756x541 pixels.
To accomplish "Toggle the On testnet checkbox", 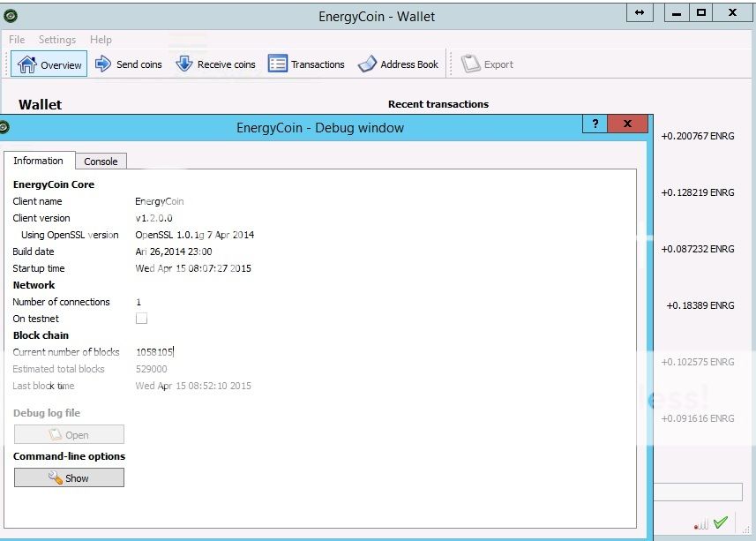I will tap(141, 319).
